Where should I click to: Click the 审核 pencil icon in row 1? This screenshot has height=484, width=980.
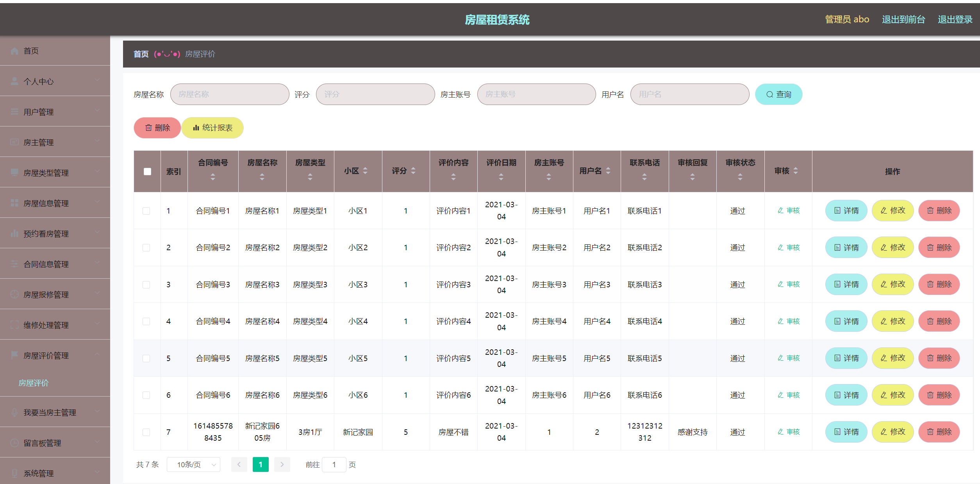tap(780, 211)
